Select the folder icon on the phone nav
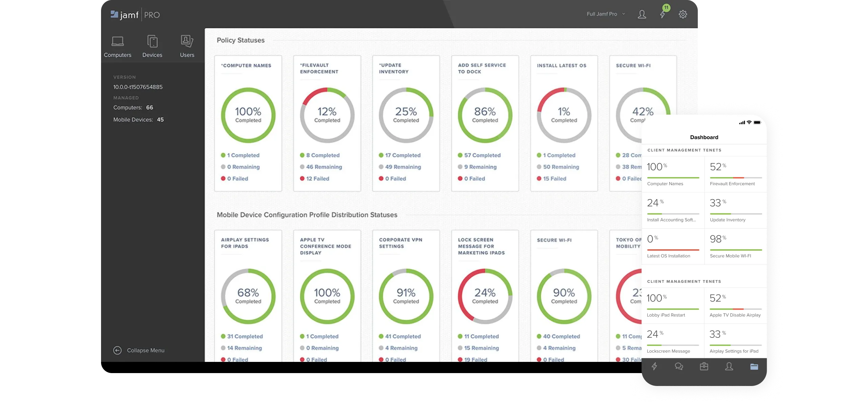 (754, 367)
